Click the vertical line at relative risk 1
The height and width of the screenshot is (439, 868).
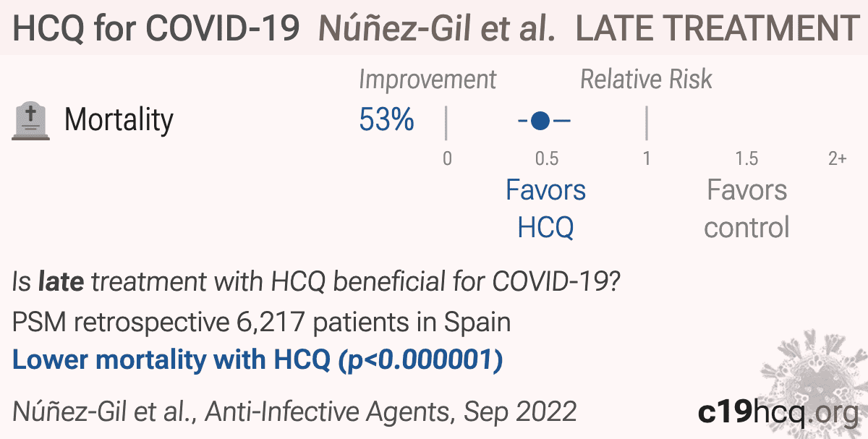click(x=646, y=123)
